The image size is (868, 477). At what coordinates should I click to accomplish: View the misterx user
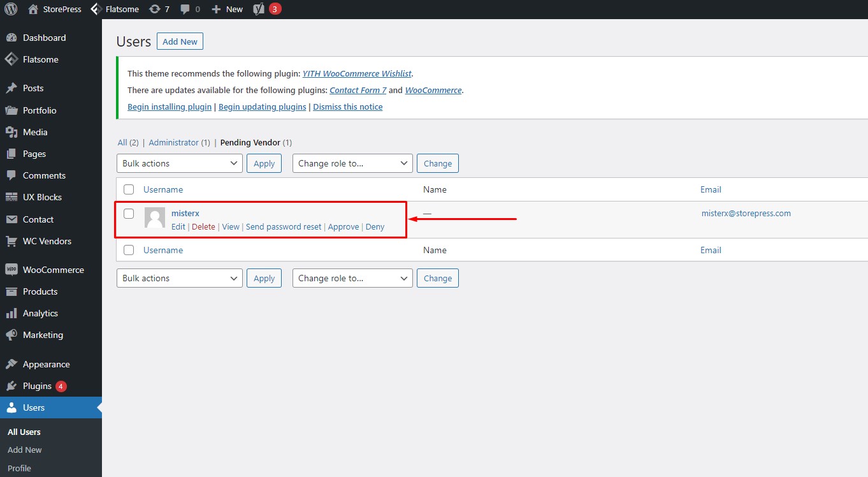click(231, 226)
